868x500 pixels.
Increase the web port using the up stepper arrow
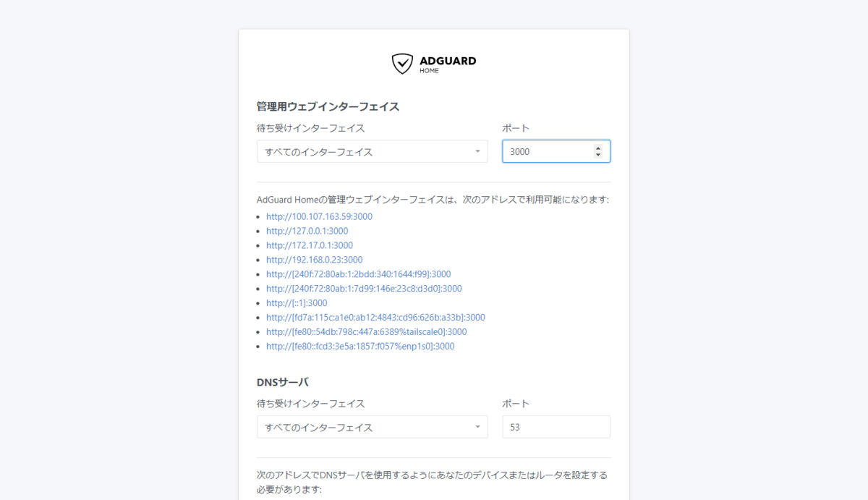point(597,148)
